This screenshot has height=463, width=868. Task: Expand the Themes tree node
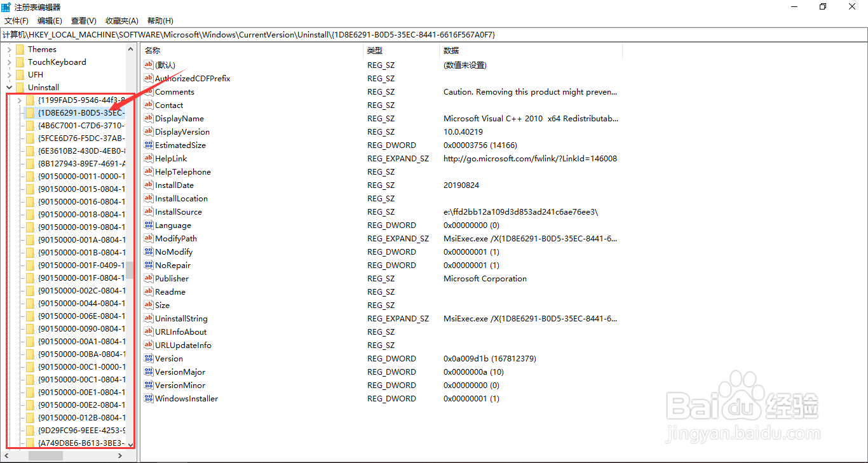pyautogui.click(x=9, y=49)
